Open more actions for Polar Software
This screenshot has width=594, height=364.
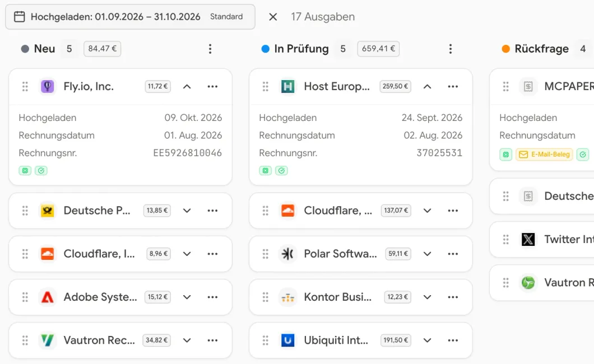[453, 254]
